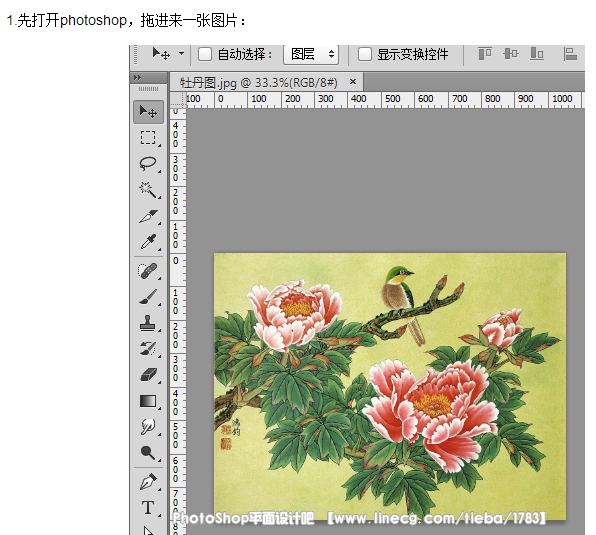Click Align Left Edges icon
596x535 pixels.
point(570,54)
